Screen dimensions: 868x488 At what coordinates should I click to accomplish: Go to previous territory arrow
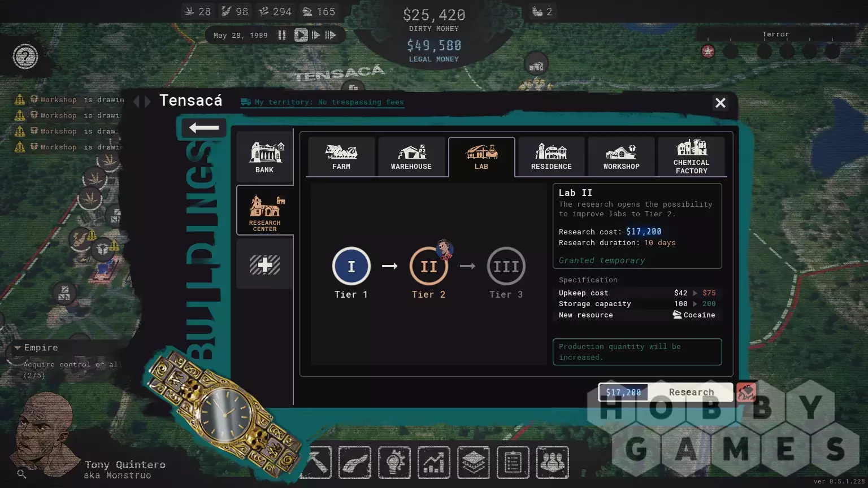pos(136,102)
